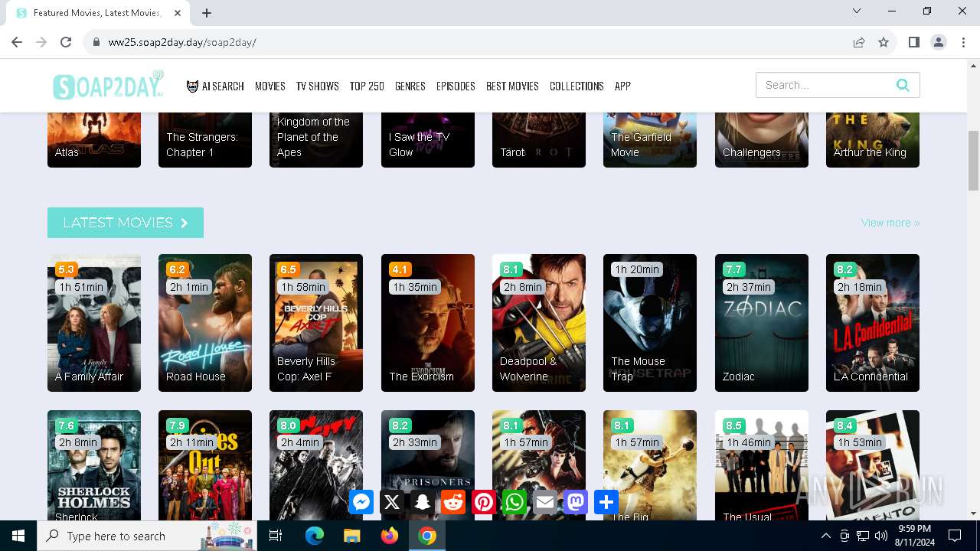
Task: Open The Garfield Movie card
Action: (650, 140)
